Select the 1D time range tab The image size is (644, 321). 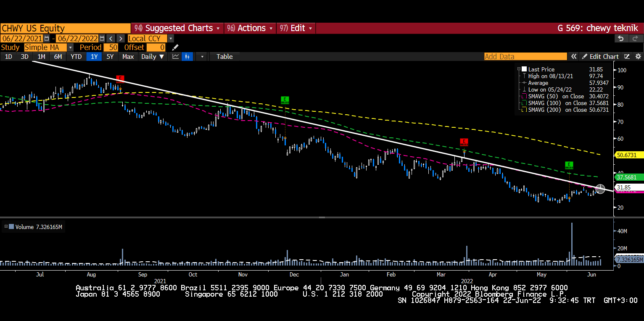(8, 57)
